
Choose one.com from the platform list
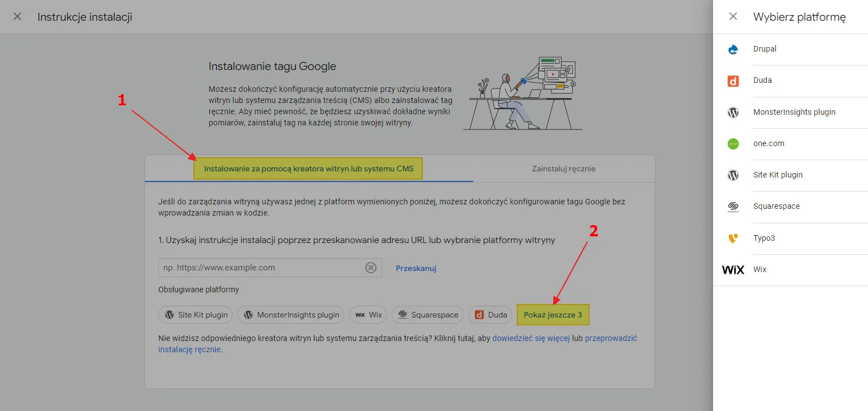point(791,144)
